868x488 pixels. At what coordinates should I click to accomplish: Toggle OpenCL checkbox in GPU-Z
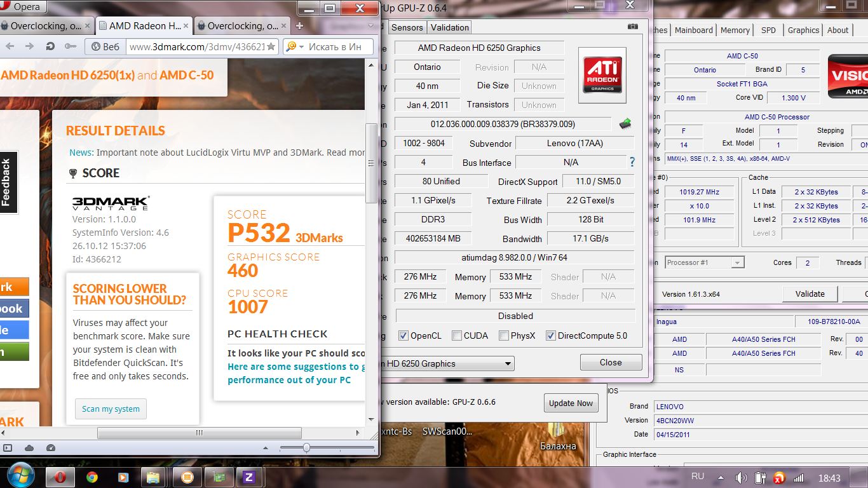click(403, 335)
